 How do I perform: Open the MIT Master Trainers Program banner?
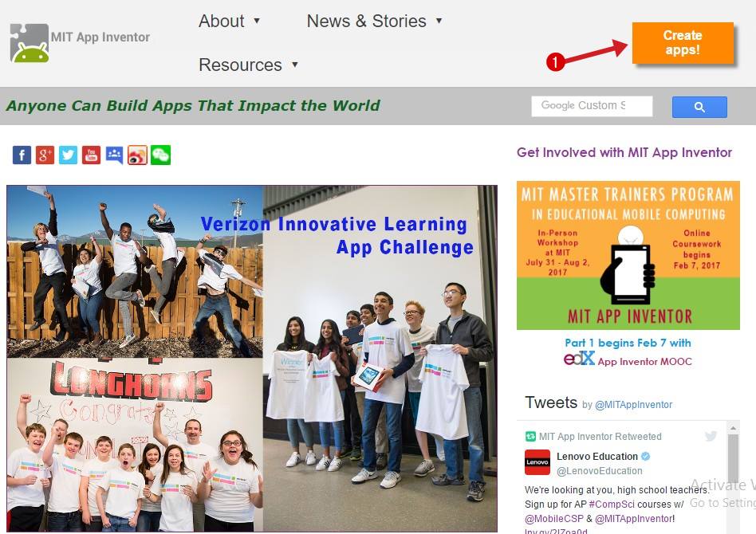click(x=628, y=255)
